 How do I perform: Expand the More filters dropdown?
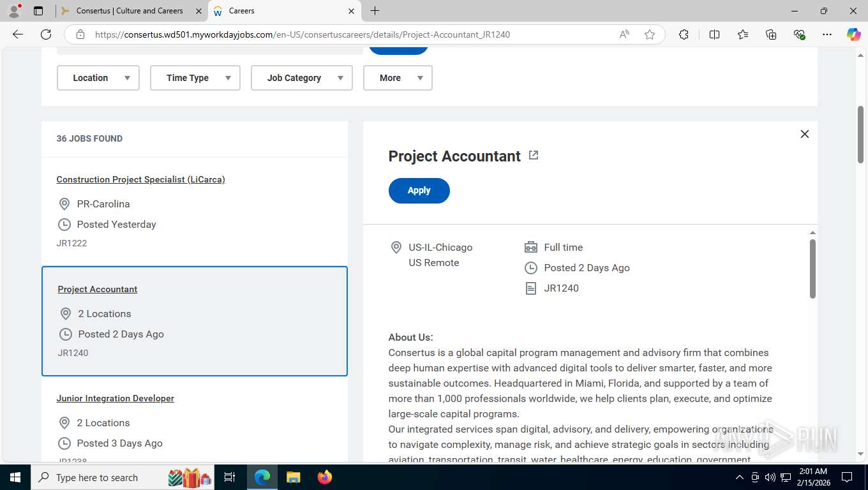(398, 78)
